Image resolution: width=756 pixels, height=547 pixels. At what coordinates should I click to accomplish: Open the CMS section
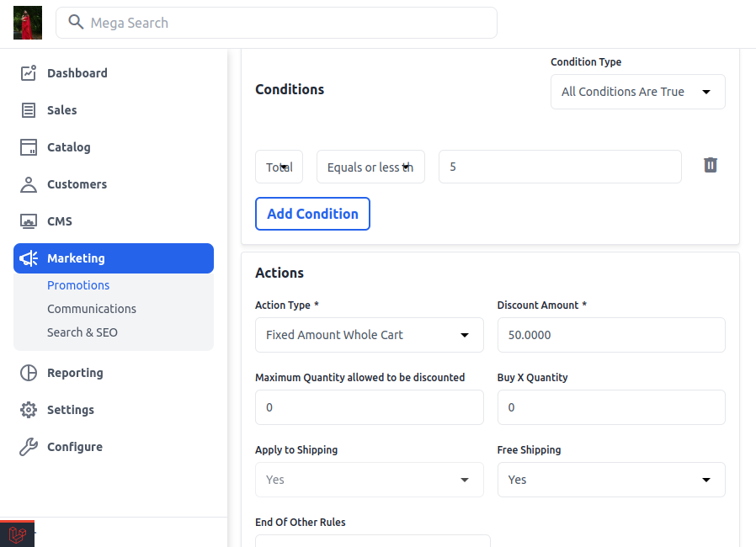114,221
